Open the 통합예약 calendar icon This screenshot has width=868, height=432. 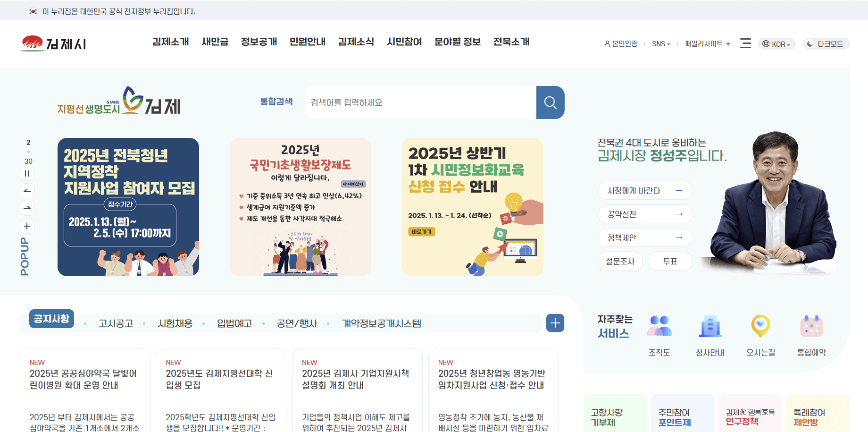point(811,325)
